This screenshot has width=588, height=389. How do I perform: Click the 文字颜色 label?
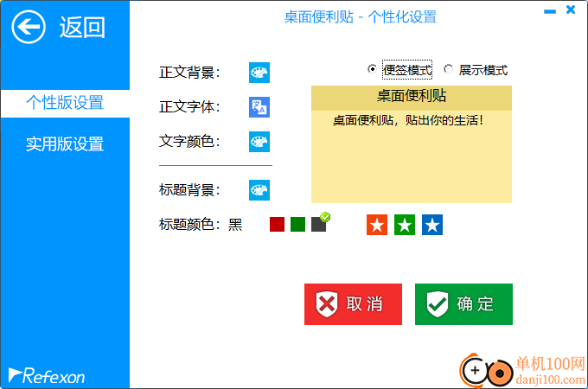click(x=189, y=142)
